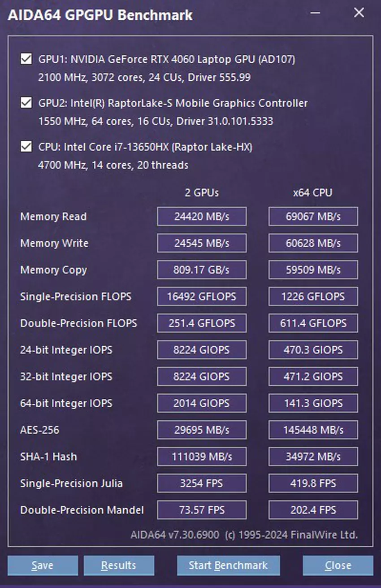Select the CPU 24-bit Integer 470.3 GIOPS field

[x=313, y=350]
